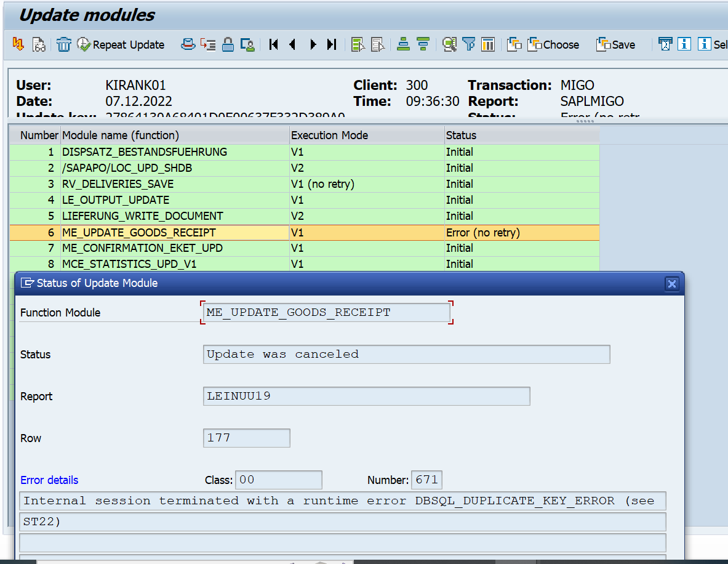Jump to last page arrow icon

click(x=332, y=44)
